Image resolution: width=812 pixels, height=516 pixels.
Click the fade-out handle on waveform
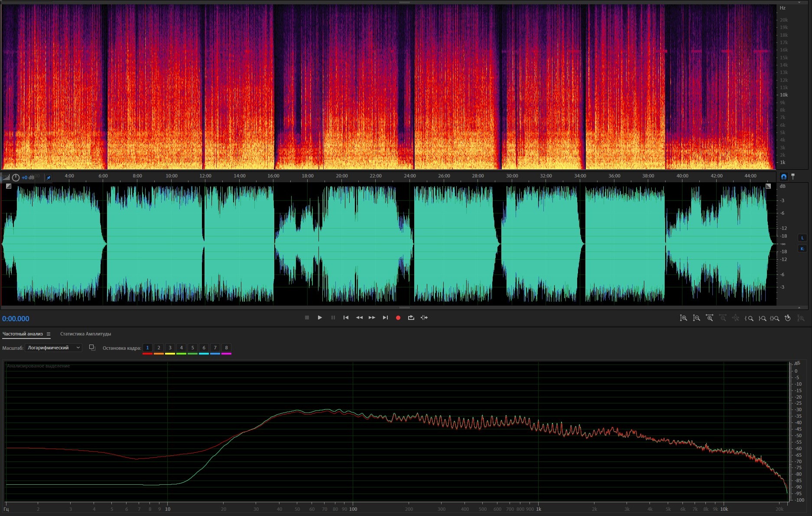click(x=768, y=186)
